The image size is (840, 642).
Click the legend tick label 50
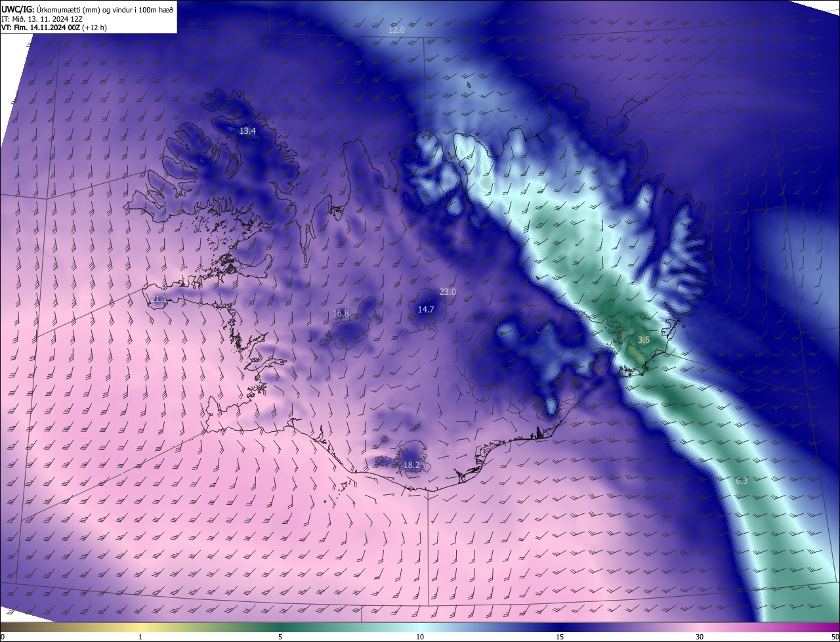click(835, 637)
